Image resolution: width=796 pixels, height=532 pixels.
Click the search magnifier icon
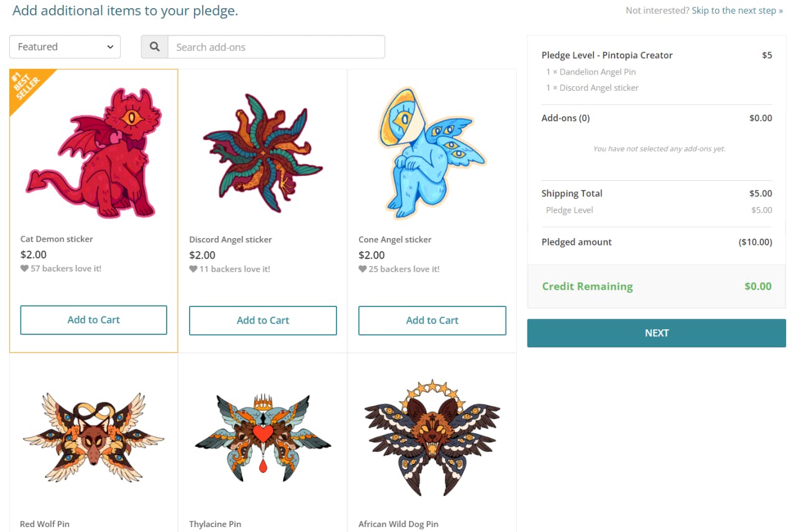pos(155,47)
